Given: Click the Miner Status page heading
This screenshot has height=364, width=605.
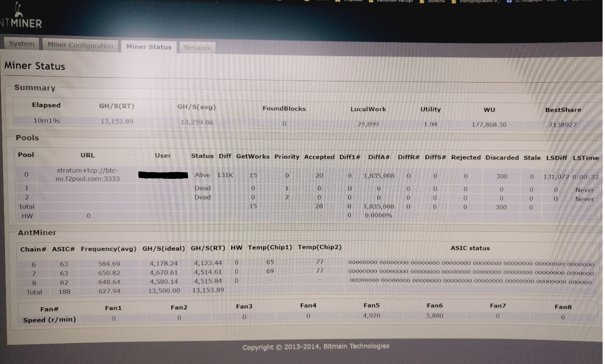Looking at the screenshot, I should point(35,66).
